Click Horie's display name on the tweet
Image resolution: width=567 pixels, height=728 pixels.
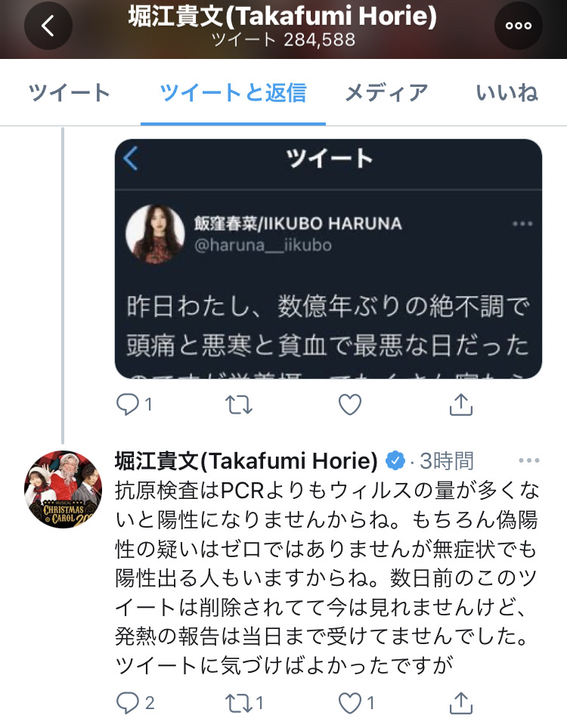[246, 460]
